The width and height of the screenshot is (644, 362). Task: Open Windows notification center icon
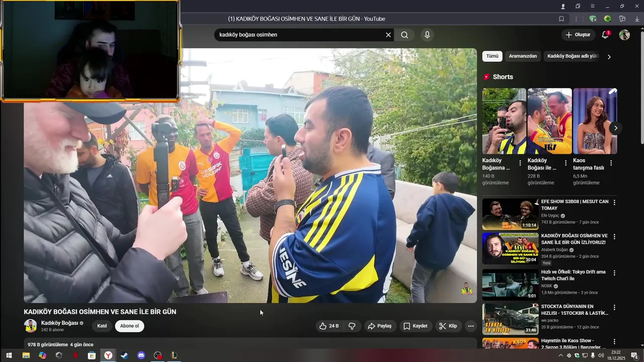tap(634, 355)
